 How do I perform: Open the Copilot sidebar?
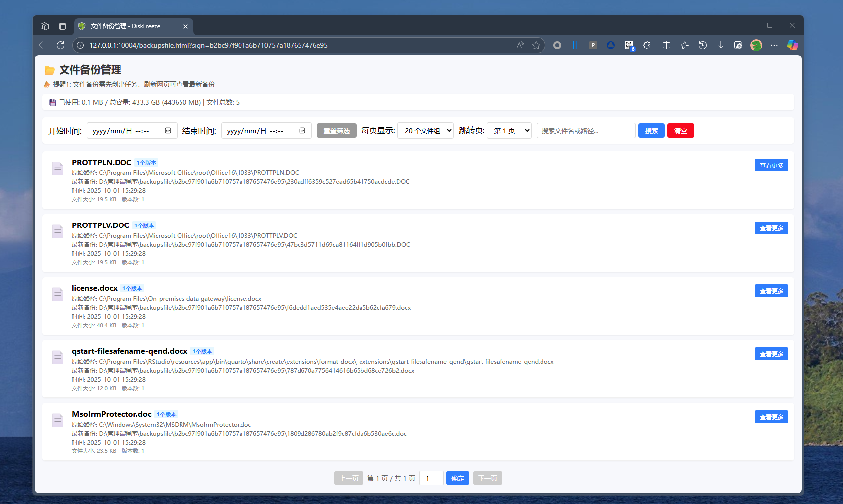point(793,45)
